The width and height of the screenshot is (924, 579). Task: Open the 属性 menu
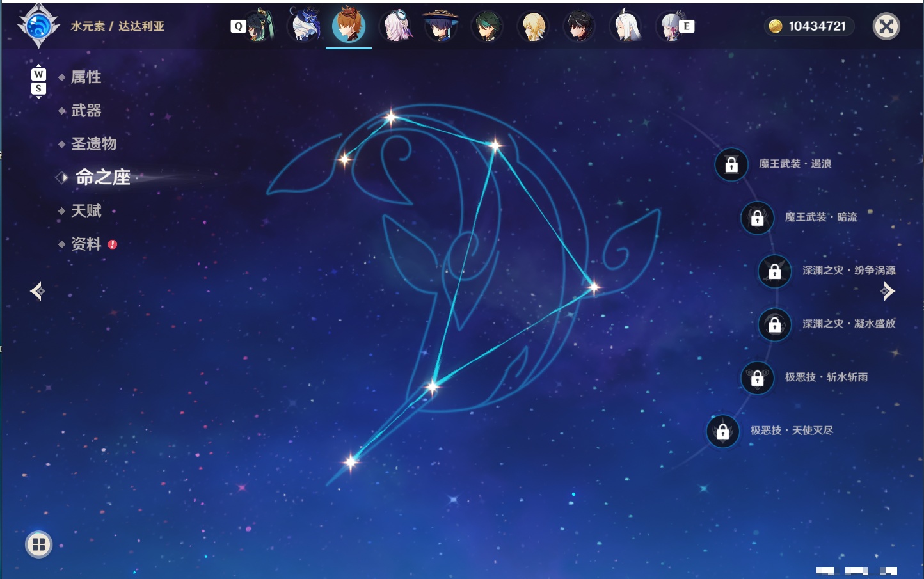click(x=86, y=77)
